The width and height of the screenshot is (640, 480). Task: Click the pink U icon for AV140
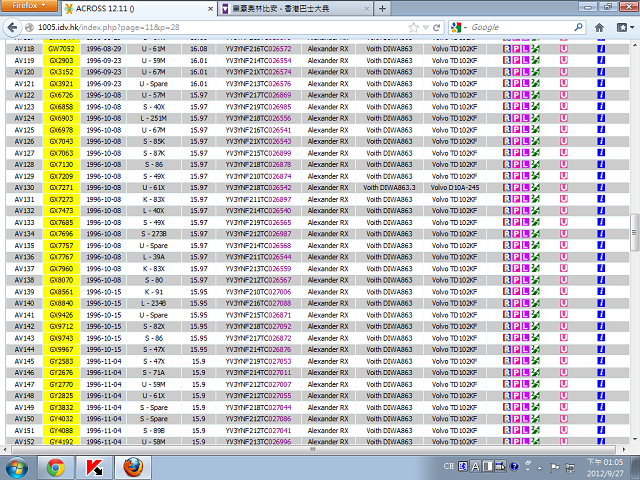point(564,302)
